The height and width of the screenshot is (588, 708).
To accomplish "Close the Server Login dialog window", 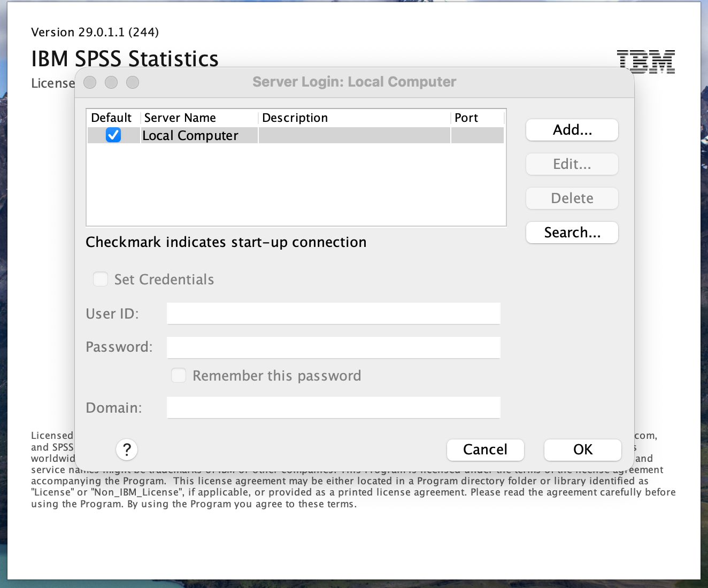I will click(90, 82).
